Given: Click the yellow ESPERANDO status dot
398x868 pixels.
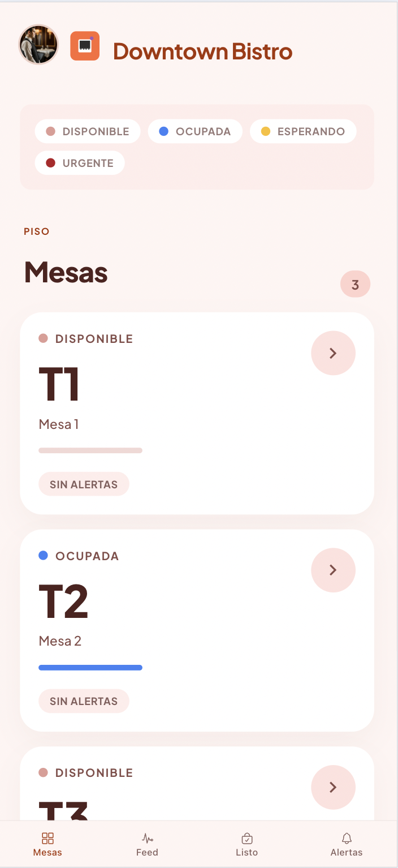Looking at the screenshot, I should tap(266, 131).
